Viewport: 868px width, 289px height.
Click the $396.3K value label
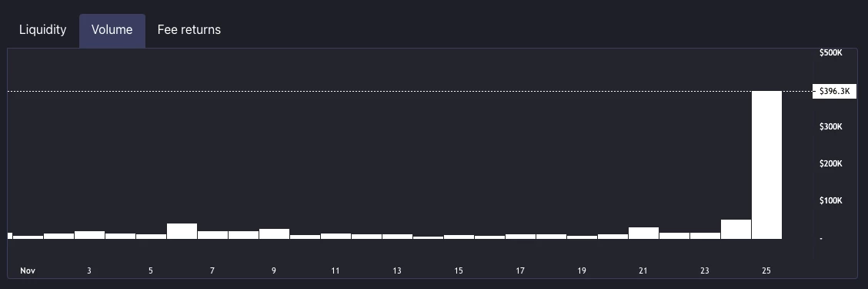pos(834,92)
